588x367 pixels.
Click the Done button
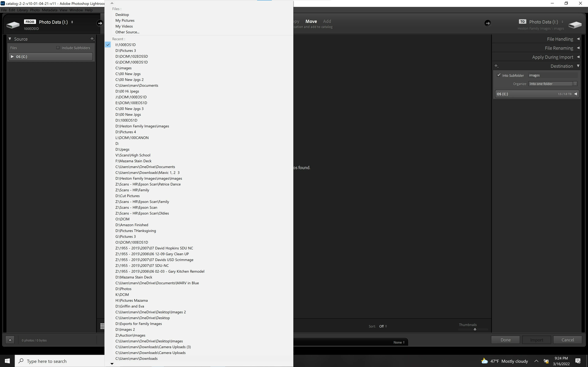pyautogui.click(x=505, y=340)
